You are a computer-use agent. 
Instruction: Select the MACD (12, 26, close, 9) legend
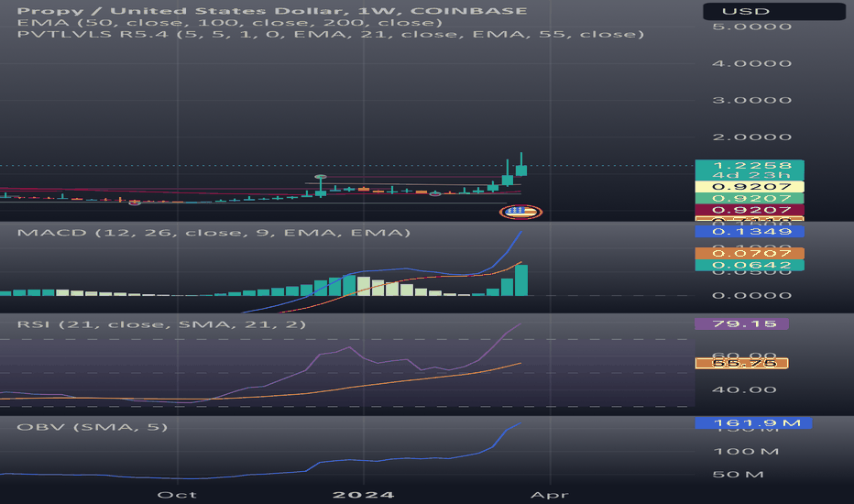click(213, 233)
